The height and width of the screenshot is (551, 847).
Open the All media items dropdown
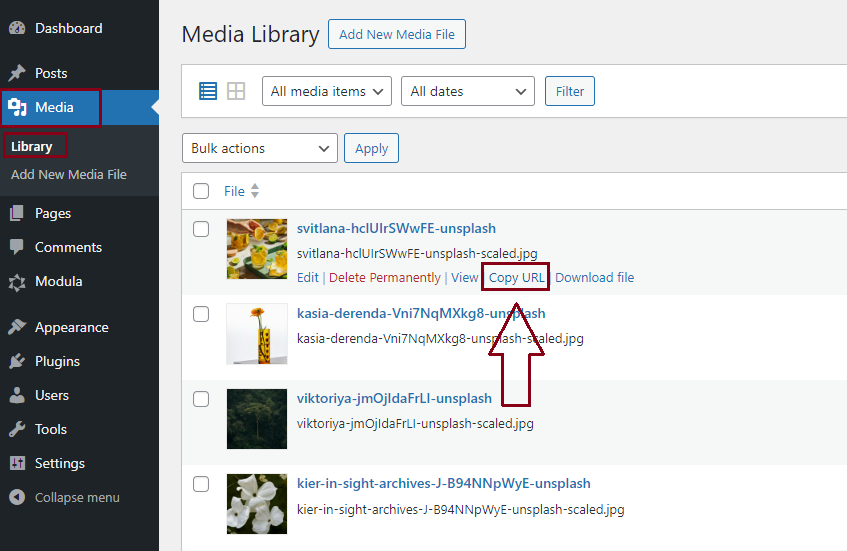click(x=326, y=91)
